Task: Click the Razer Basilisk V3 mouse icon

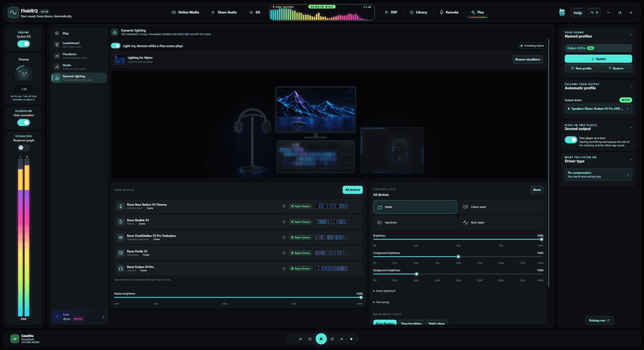Action: 121,221
